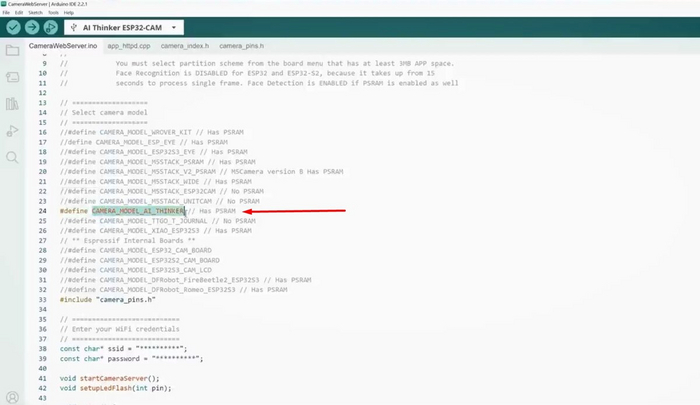This screenshot has width=700, height=405.
Task: Click the startCameraServer() declaration
Action: (109, 378)
